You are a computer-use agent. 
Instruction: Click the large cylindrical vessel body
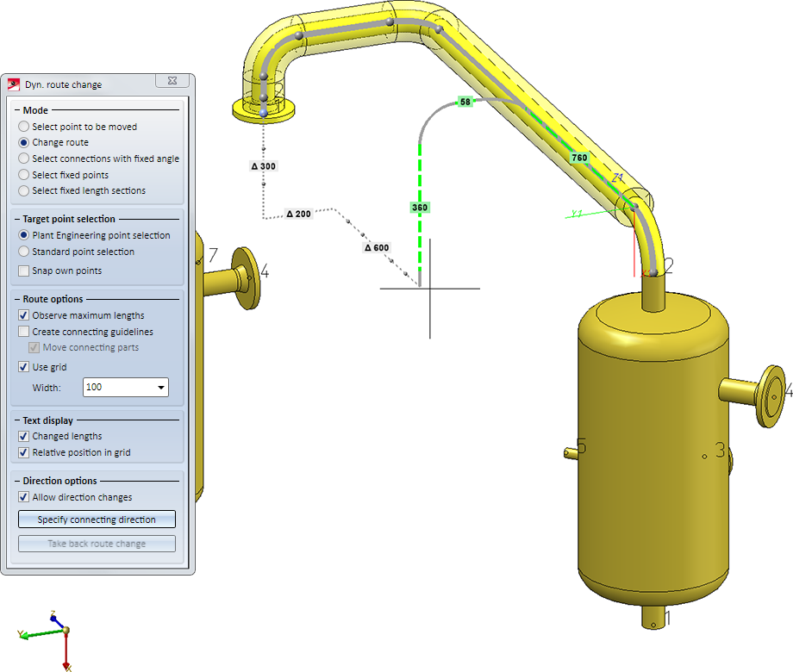pos(653,450)
